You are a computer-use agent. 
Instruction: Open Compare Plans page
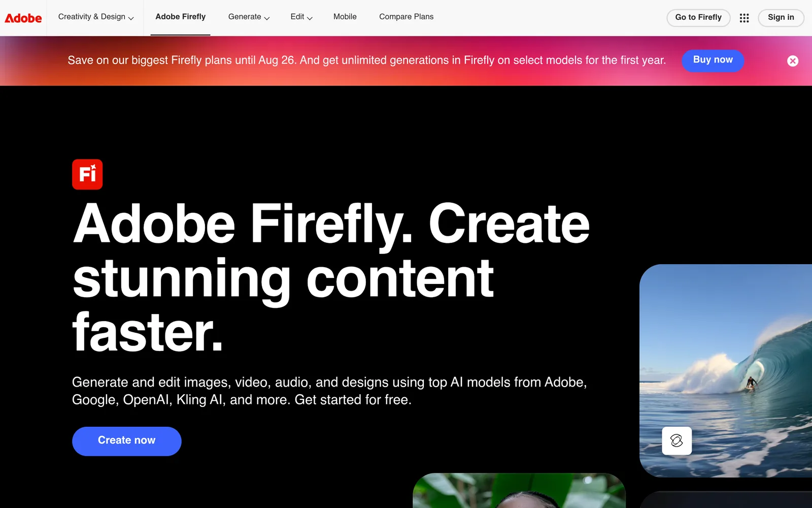407,17
